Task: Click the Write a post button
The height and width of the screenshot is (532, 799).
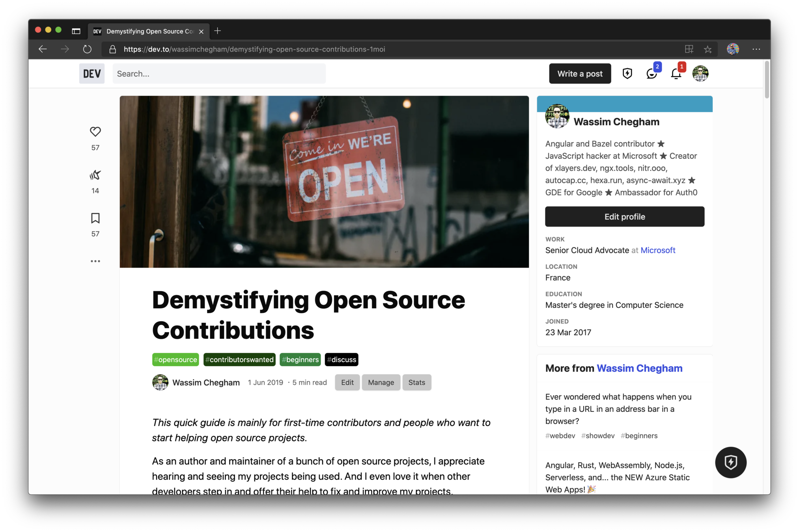Action: (x=580, y=74)
